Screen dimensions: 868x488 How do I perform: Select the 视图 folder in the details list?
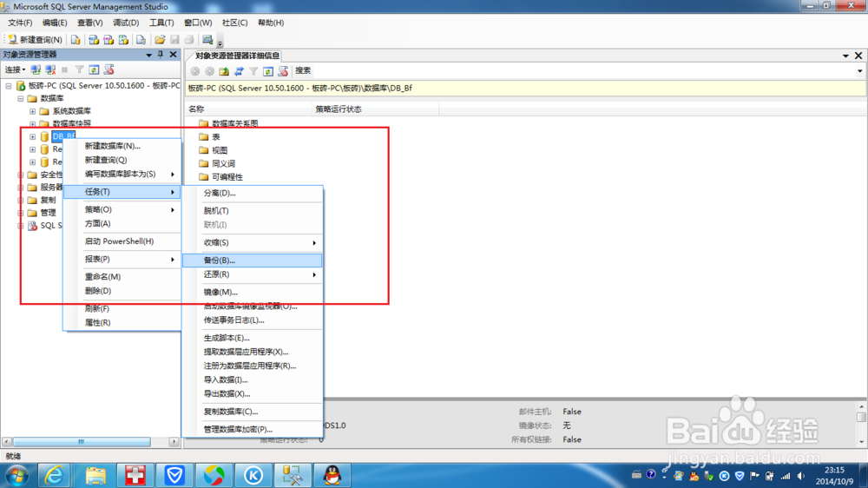(x=214, y=150)
